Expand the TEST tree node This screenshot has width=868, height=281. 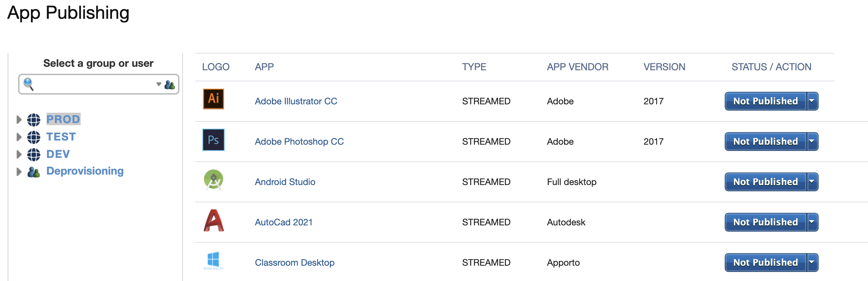[19, 137]
